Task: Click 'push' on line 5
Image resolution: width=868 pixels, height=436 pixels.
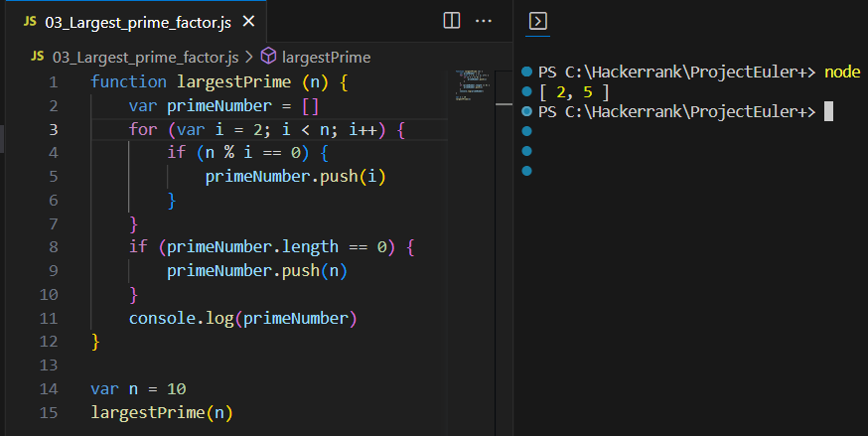Action: (339, 177)
